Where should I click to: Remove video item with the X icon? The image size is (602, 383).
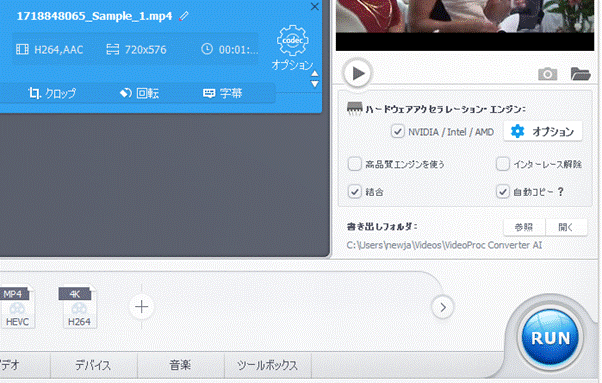(x=314, y=7)
